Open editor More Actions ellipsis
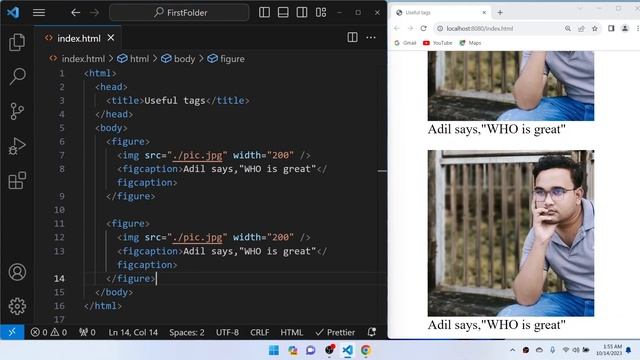 [371, 38]
